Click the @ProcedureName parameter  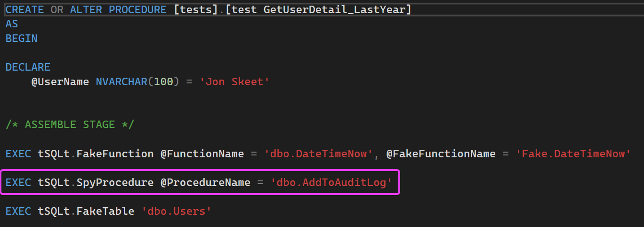pos(205,182)
